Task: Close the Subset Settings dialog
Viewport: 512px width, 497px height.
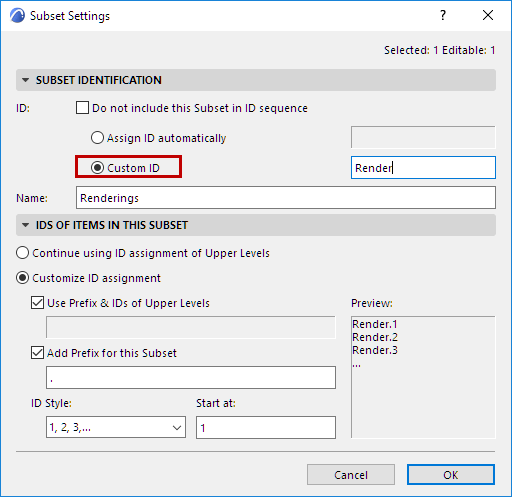Action: [488, 15]
